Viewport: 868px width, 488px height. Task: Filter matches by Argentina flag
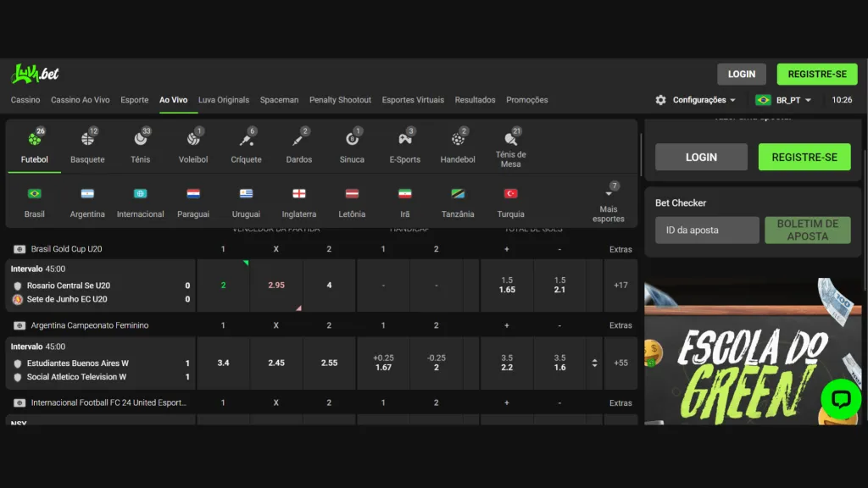pyautogui.click(x=87, y=194)
